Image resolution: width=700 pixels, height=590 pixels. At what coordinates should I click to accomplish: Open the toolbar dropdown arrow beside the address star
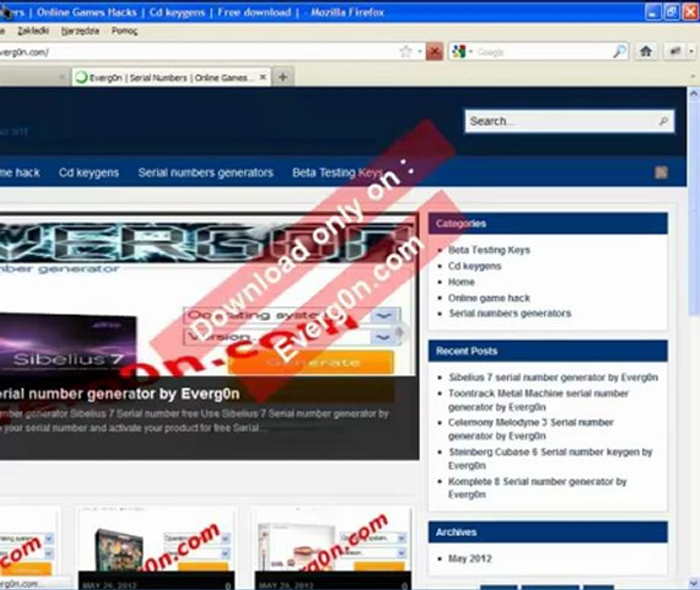(420, 52)
